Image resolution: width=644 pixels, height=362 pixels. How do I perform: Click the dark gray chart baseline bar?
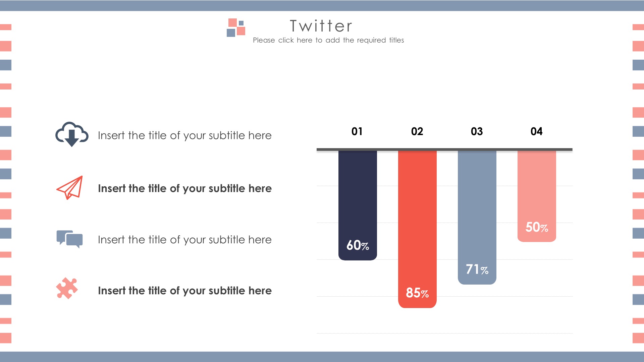point(444,149)
